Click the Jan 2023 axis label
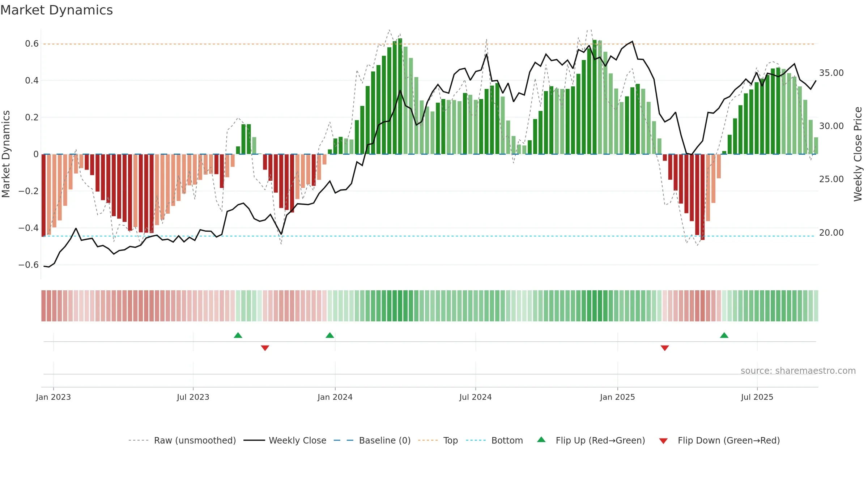Image resolution: width=868 pixels, height=488 pixels. pyautogui.click(x=54, y=397)
